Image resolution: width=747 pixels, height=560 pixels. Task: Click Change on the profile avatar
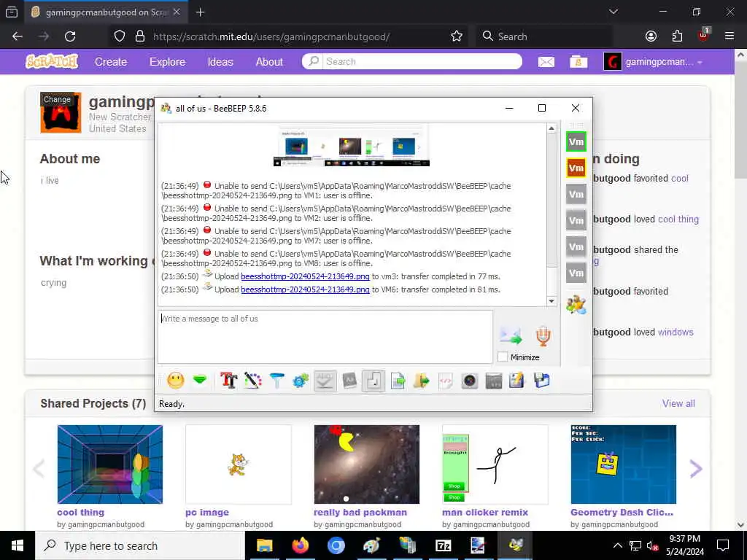(x=57, y=99)
